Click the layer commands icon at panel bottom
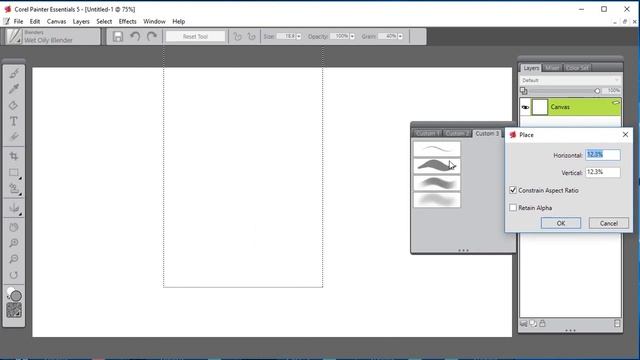640x360 pixels. click(x=524, y=324)
